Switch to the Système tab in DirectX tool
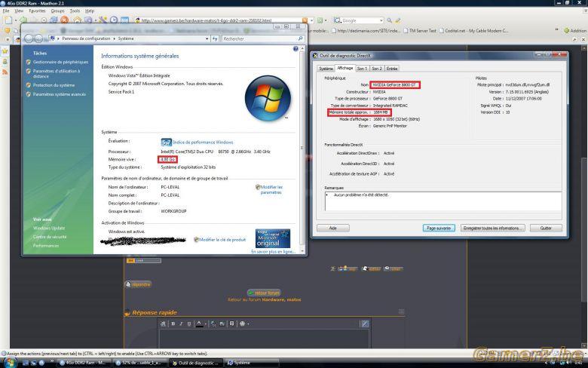588x368 pixels. point(326,69)
